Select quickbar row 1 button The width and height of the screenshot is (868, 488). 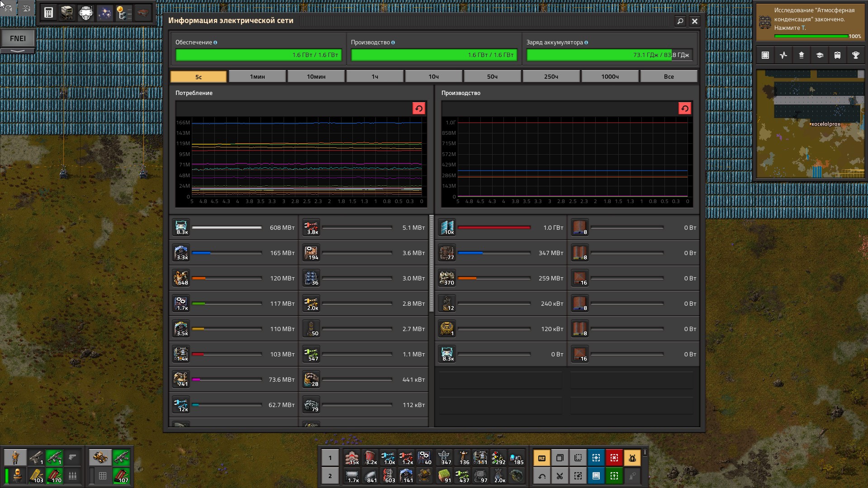(x=330, y=458)
